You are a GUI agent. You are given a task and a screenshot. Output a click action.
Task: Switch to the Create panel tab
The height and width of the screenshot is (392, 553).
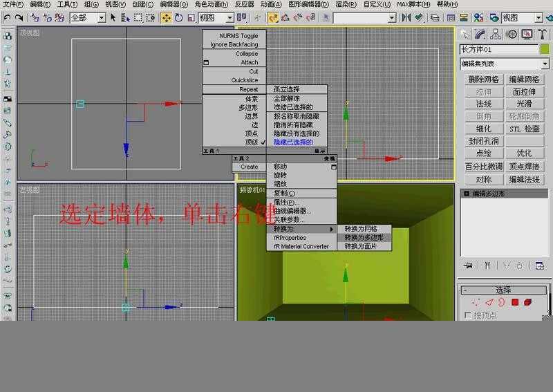coord(465,35)
